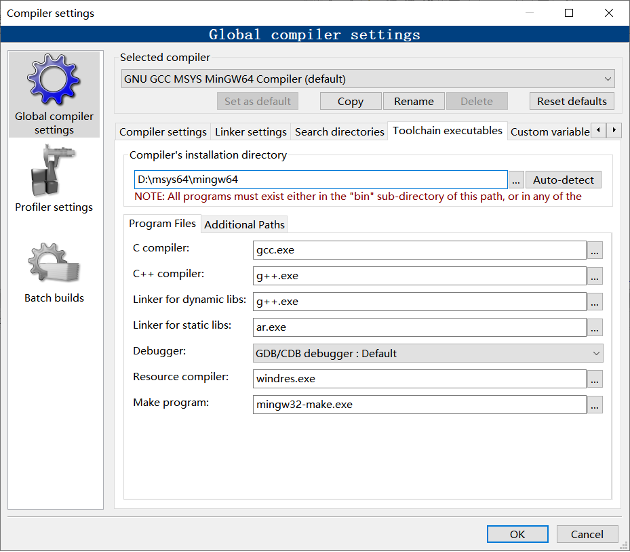
Task: Edit the mingw32-make.exe make program field
Action: (420, 405)
